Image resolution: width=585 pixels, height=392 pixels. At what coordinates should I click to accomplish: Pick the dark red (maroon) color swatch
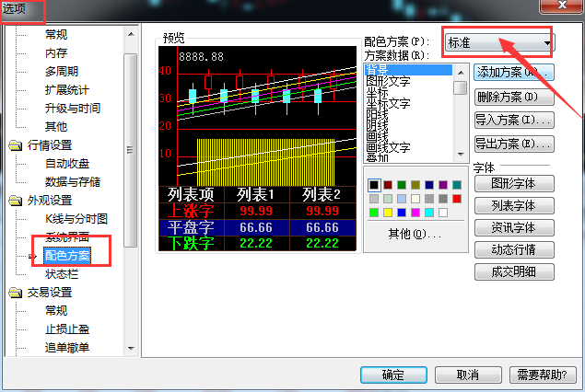click(x=388, y=185)
